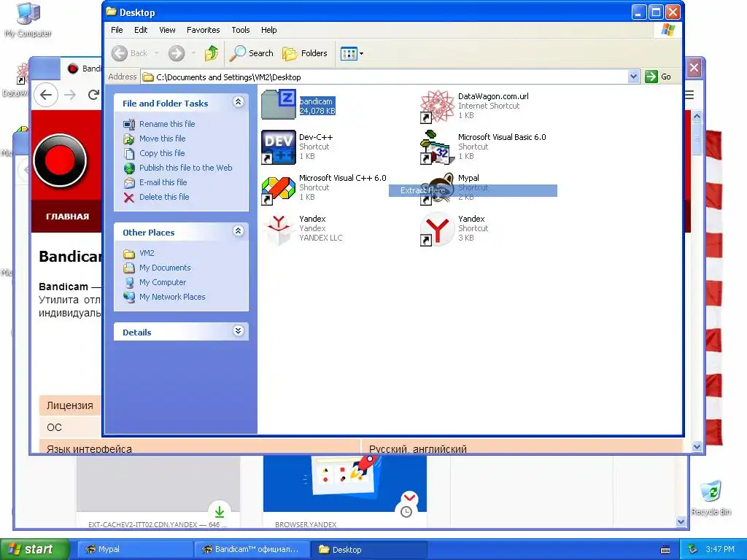Switch to Desktop taskbar button
This screenshot has height=560, width=747.
368,550
